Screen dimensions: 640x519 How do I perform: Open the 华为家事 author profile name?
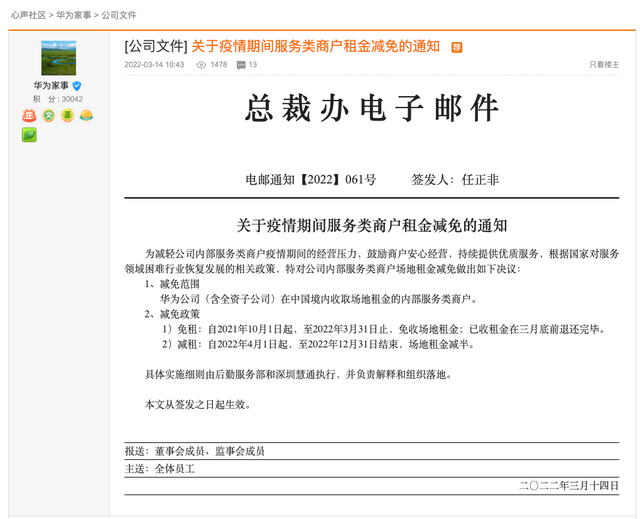coord(51,86)
